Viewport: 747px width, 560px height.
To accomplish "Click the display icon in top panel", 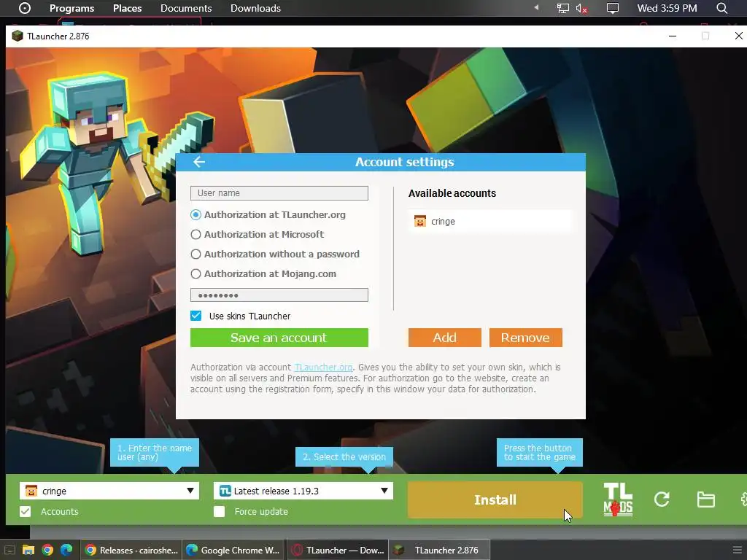I will click(612, 8).
